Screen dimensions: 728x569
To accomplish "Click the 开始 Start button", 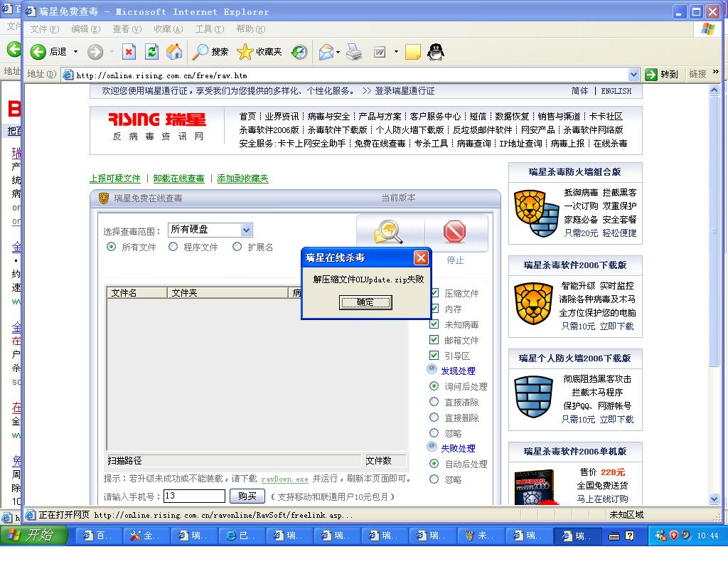I will (34, 536).
